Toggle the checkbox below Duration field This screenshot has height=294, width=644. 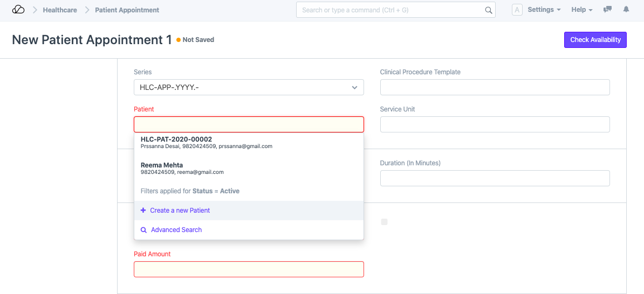tap(384, 222)
